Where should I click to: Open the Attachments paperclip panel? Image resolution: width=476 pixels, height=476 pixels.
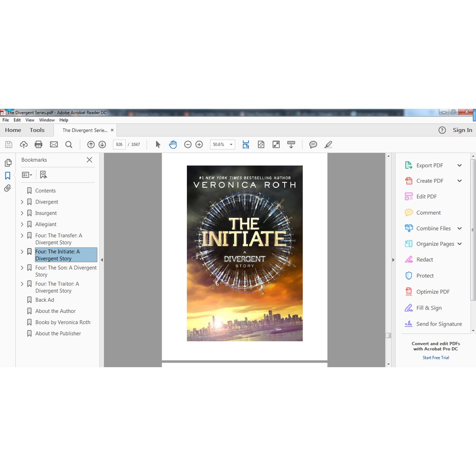[x=7, y=188]
